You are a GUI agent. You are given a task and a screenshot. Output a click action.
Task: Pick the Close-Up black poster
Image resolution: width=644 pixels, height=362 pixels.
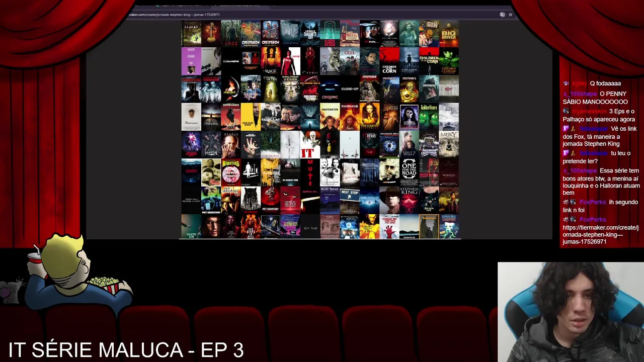350,89
